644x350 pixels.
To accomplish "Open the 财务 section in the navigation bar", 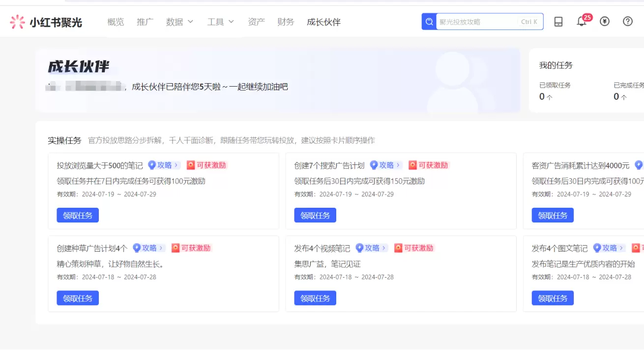I will [x=286, y=22].
